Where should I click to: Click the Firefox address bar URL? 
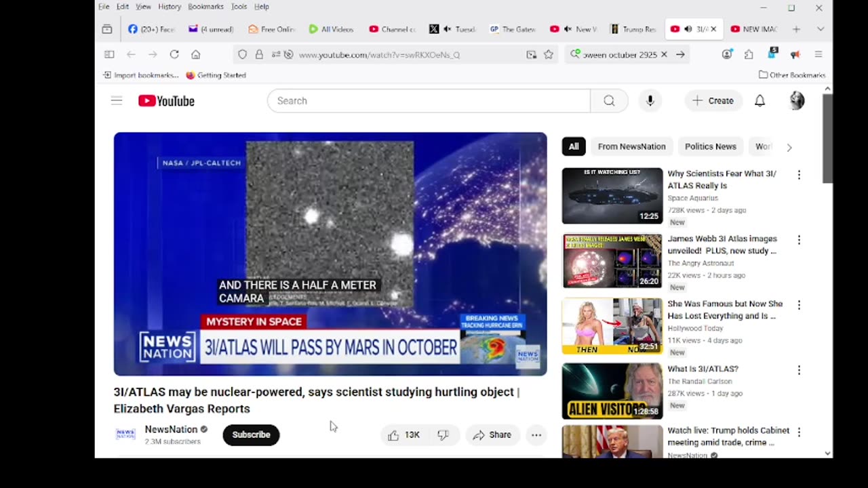click(x=379, y=55)
